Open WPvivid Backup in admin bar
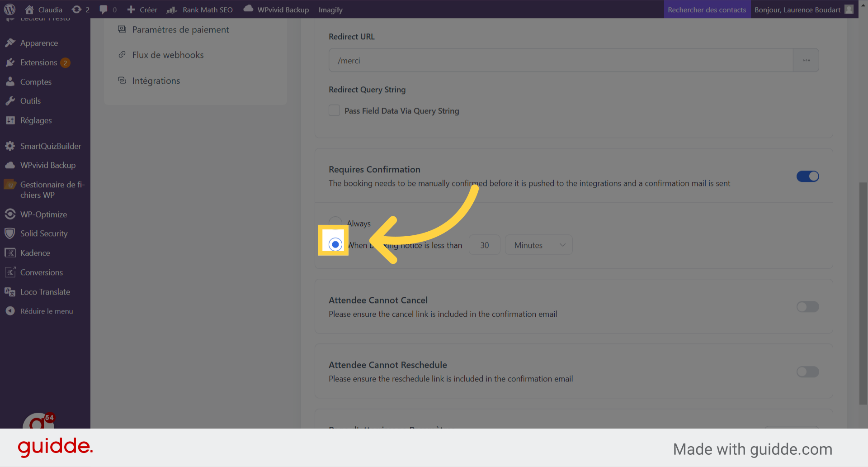Screen dimensions: 868x467 (276, 10)
